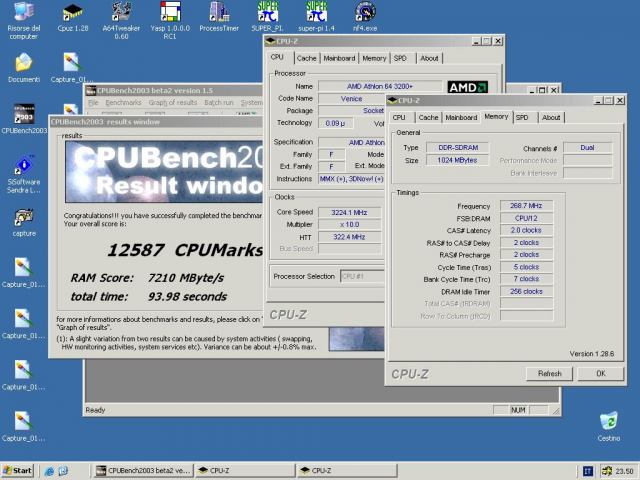Click the FSB:DRAM CPU/12 field
Image resolution: width=640 pixels, height=480 pixels.
click(x=526, y=218)
